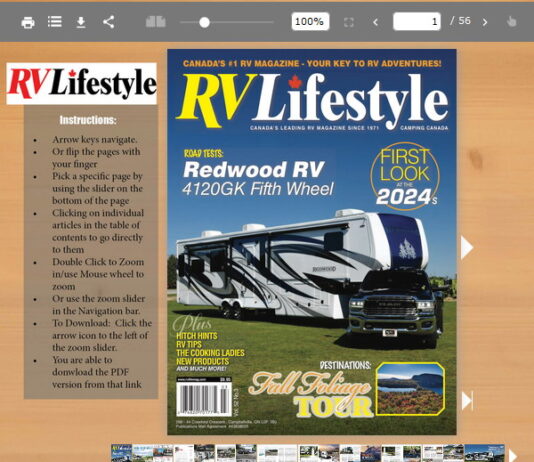Go to next page via toolbar right chevron
This screenshot has height=462, width=534.
pyautogui.click(x=485, y=22)
